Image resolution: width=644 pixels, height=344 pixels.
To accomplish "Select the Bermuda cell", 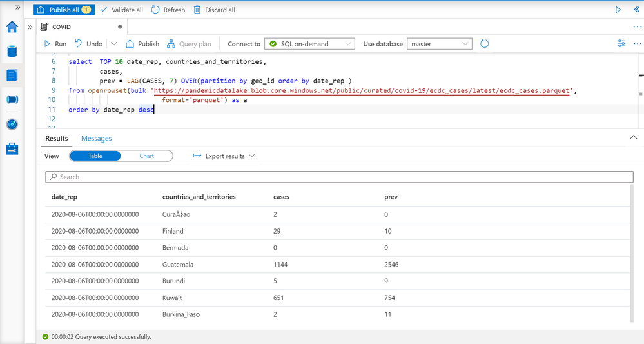I will tap(175, 248).
